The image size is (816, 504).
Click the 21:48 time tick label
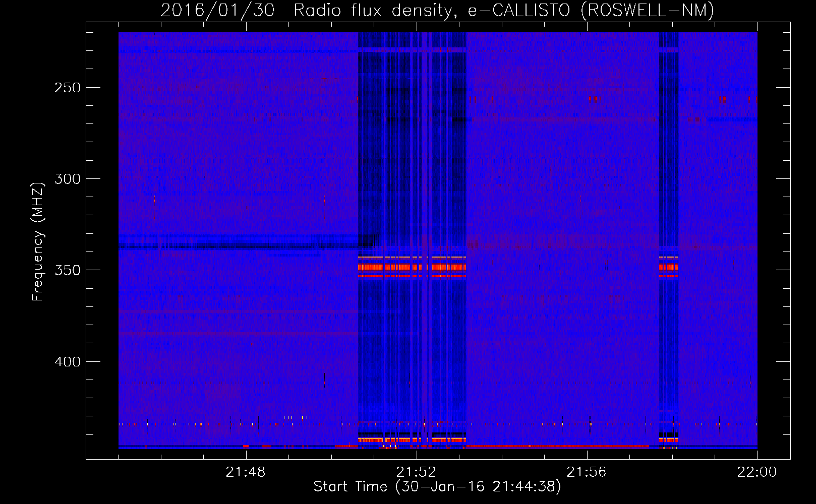(x=246, y=472)
